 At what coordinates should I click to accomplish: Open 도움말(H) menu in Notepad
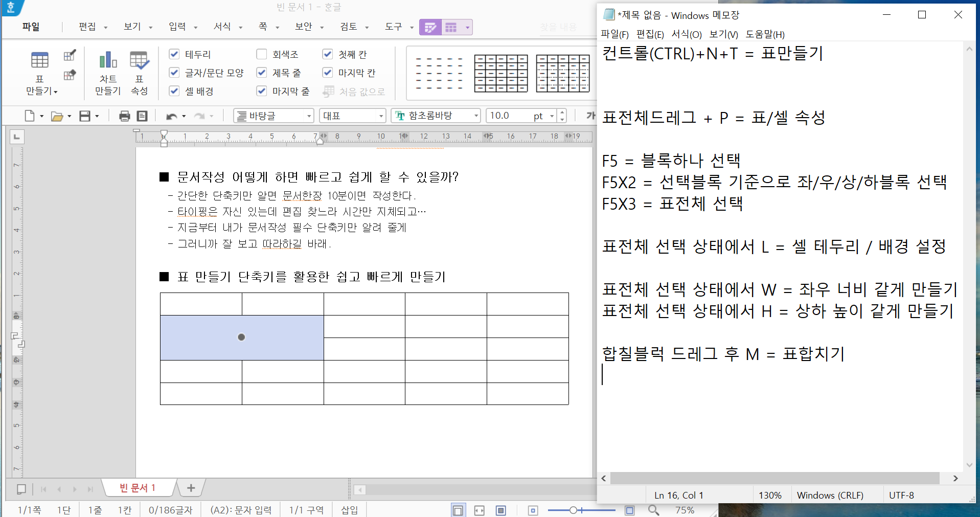pos(765,34)
